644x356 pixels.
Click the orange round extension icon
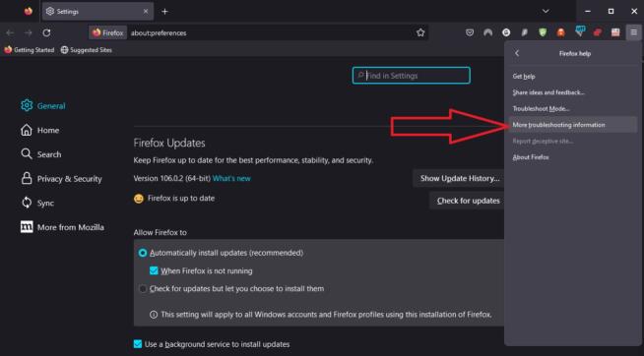[x=561, y=32]
